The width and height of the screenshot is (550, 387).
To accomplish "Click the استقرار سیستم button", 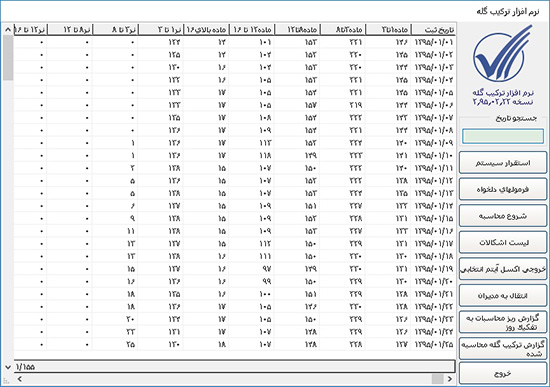I will coord(503,163).
